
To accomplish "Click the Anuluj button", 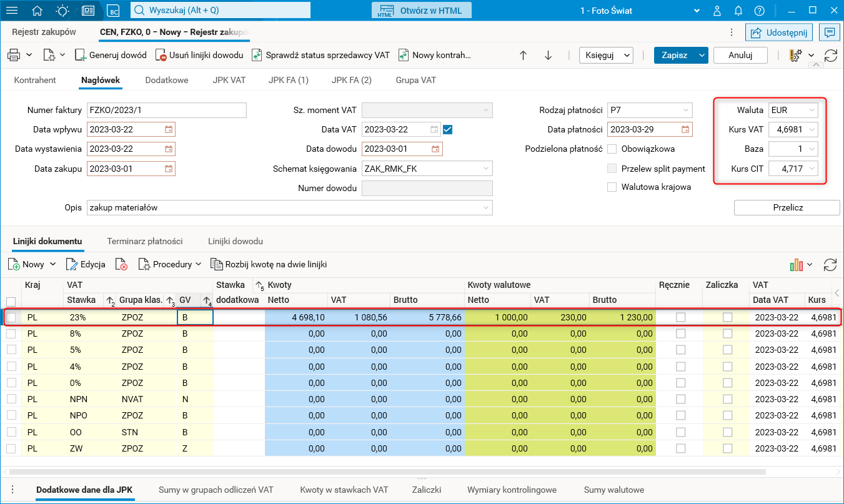I will (x=740, y=56).
